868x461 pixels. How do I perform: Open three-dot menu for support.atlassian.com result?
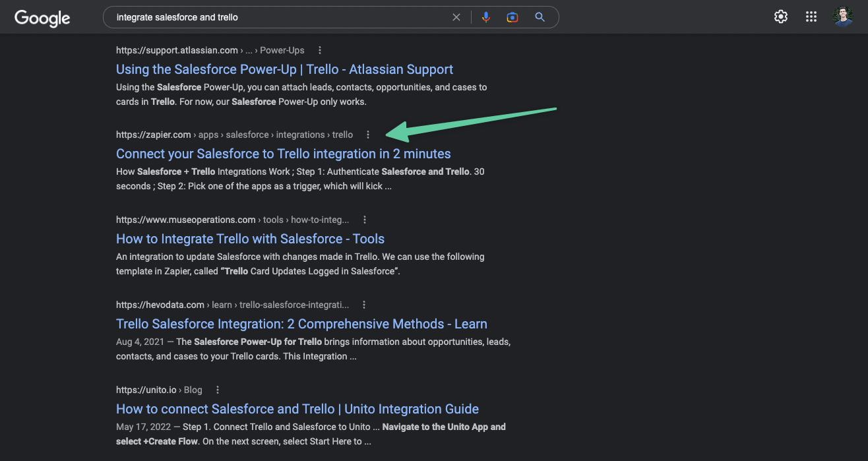click(320, 50)
